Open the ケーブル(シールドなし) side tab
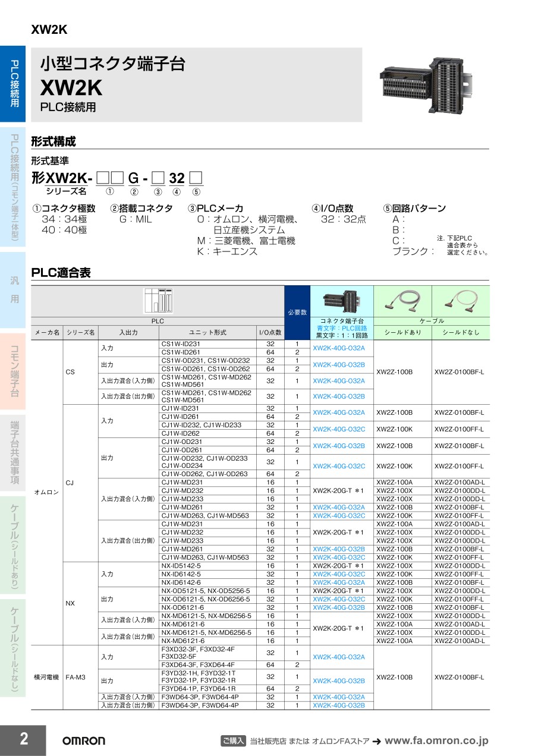535x756 pixels. [13, 649]
